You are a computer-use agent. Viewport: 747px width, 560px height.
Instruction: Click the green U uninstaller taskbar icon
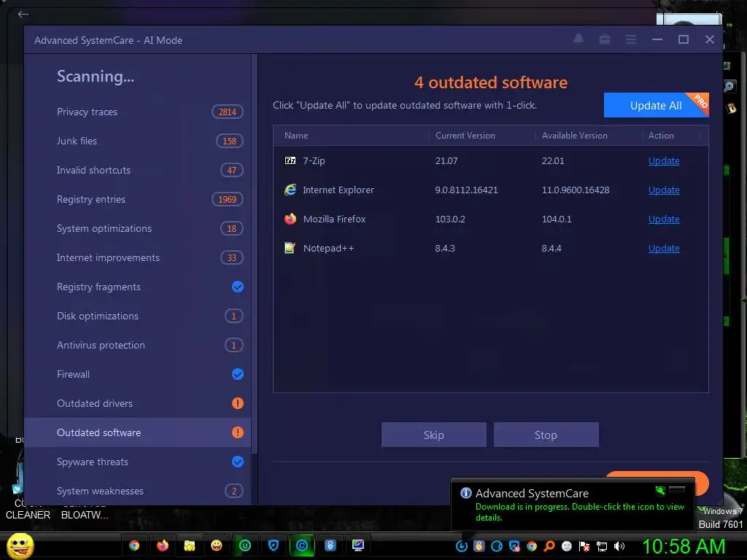(245, 545)
